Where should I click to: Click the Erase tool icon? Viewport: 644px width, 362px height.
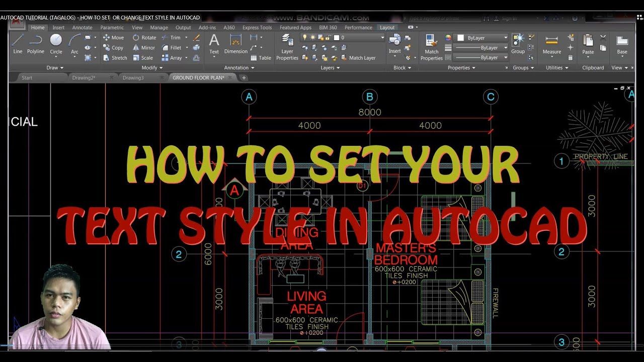coord(197,38)
